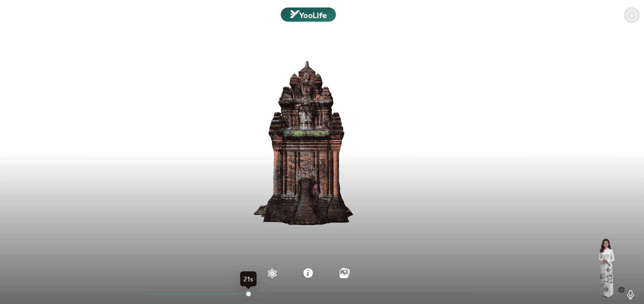Screen dimensions: 644x304
Task: Click the carved niche figure on the upper tower
Action: (305, 117)
